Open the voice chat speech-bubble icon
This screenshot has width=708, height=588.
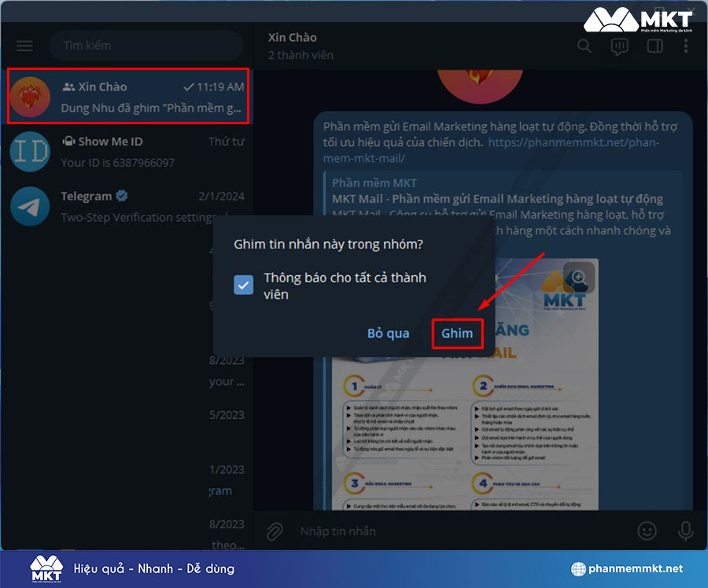click(619, 46)
